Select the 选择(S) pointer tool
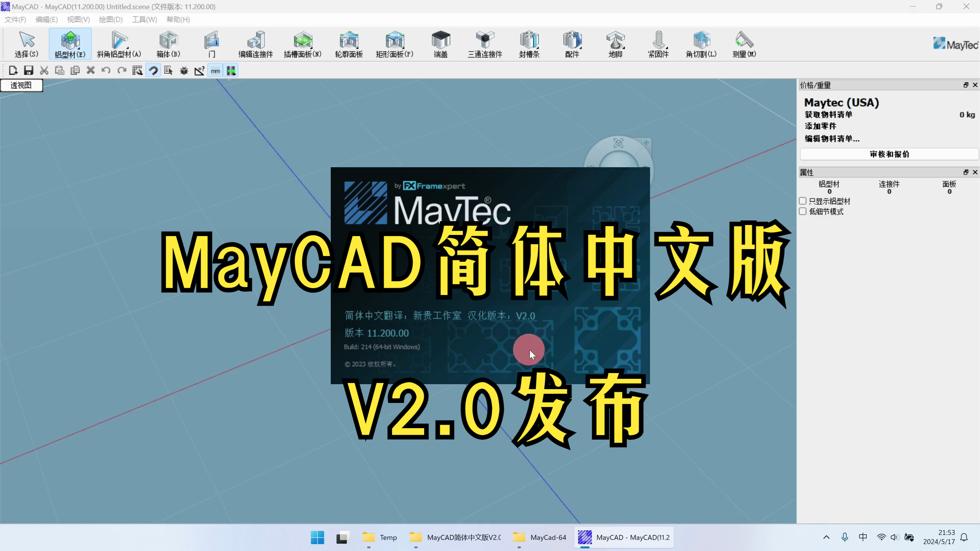980x551 pixels. 26,44
